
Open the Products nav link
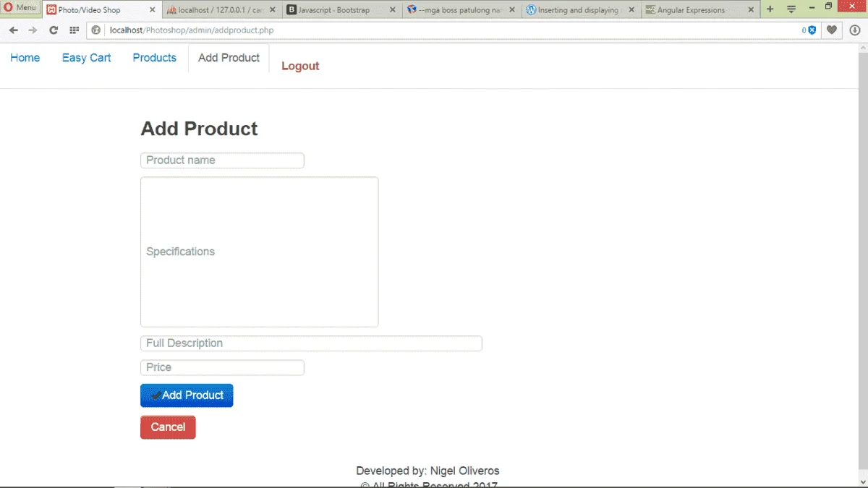[154, 58]
